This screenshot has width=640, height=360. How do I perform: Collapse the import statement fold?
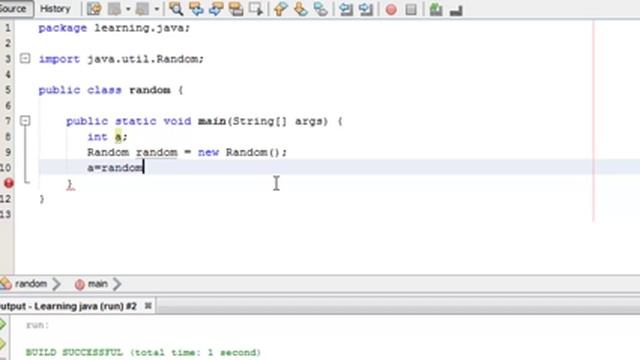point(25,58)
